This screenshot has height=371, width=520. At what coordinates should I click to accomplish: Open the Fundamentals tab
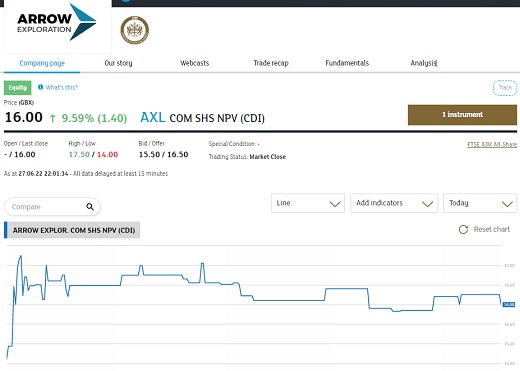click(347, 63)
